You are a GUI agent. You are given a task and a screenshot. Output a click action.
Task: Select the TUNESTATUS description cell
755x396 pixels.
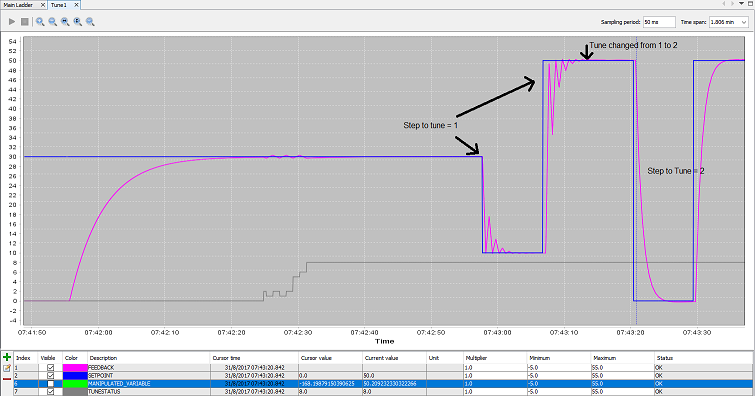tap(149, 392)
